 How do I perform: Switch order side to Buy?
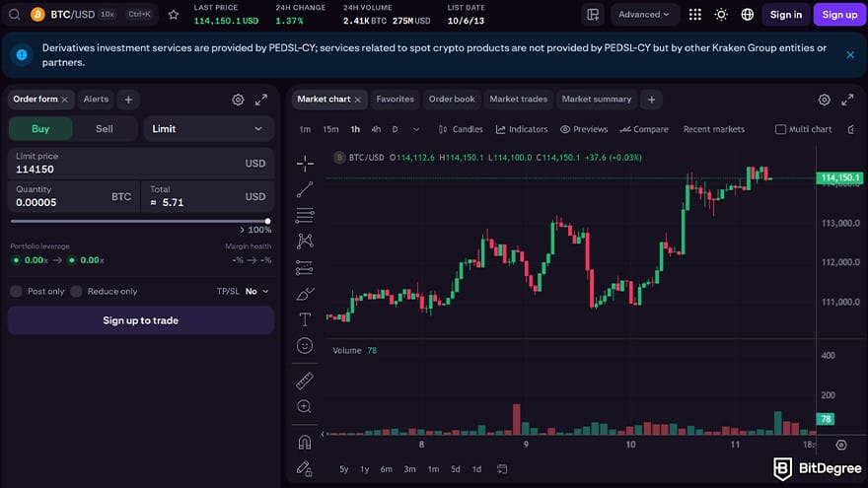(x=40, y=129)
